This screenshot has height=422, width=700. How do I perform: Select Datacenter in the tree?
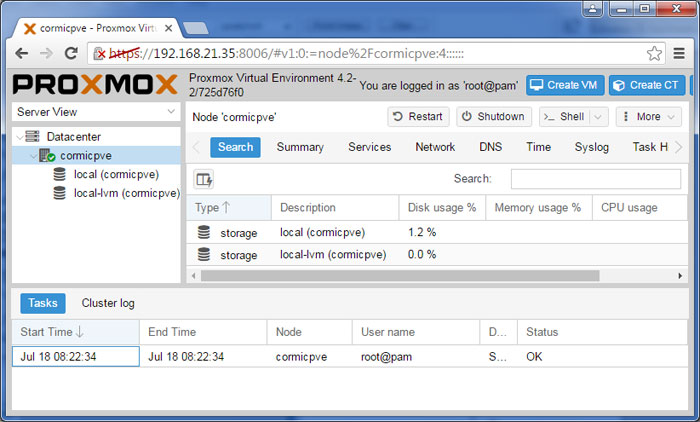74,137
